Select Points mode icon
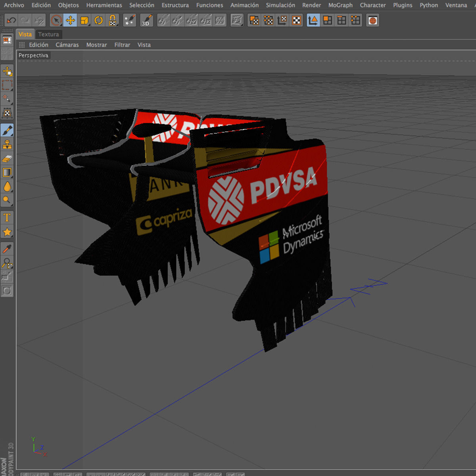 pyautogui.click(x=356, y=20)
